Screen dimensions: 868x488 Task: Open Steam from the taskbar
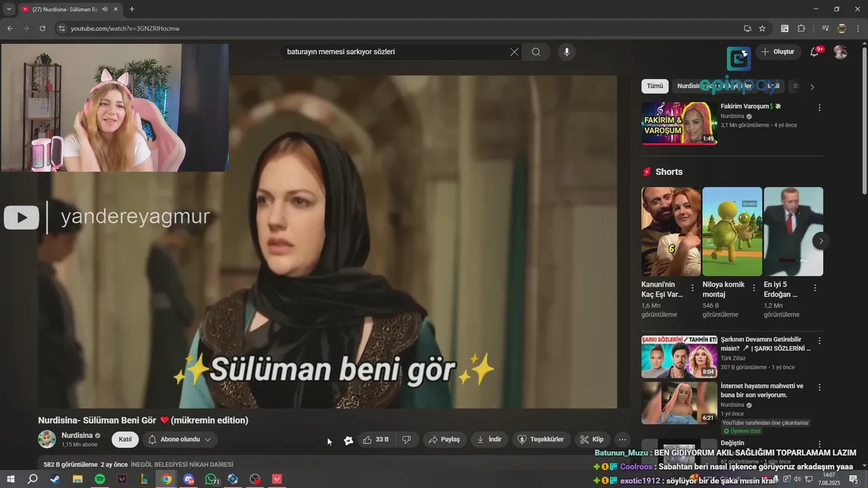tap(55, 479)
